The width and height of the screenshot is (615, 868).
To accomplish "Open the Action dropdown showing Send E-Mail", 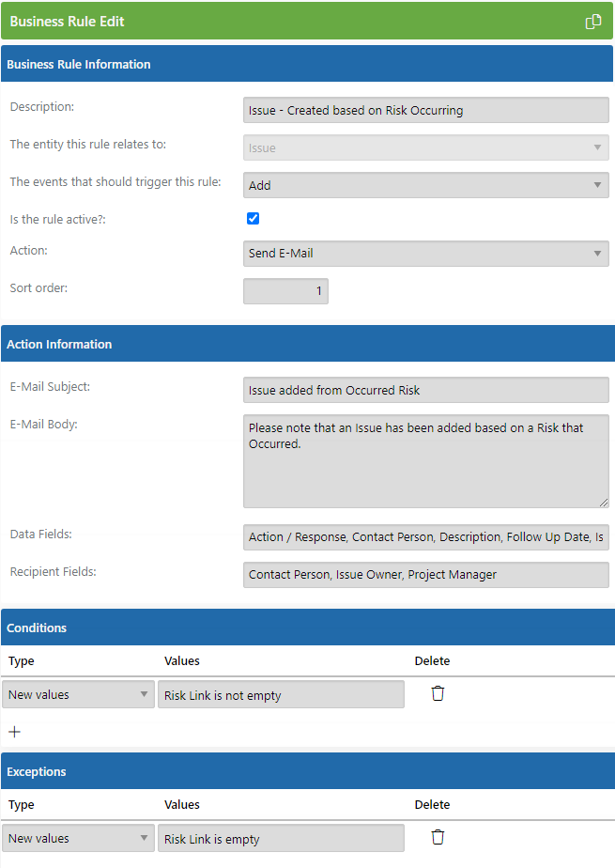I will (426, 253).
